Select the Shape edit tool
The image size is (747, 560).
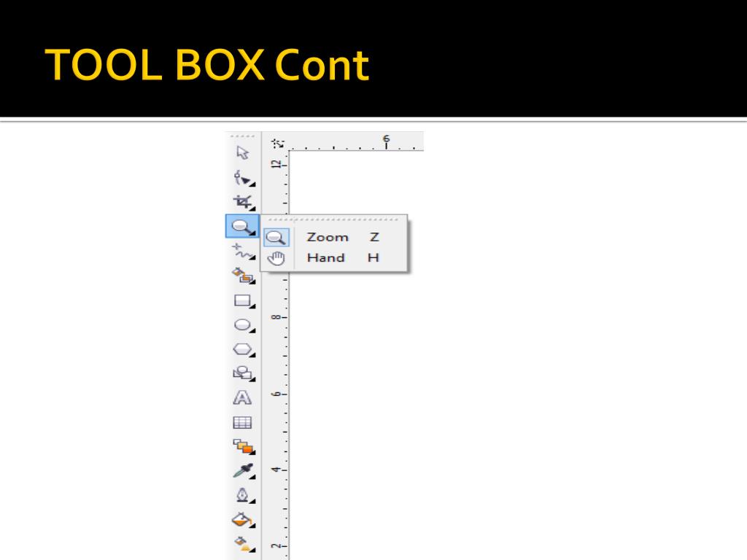point(244,179)
